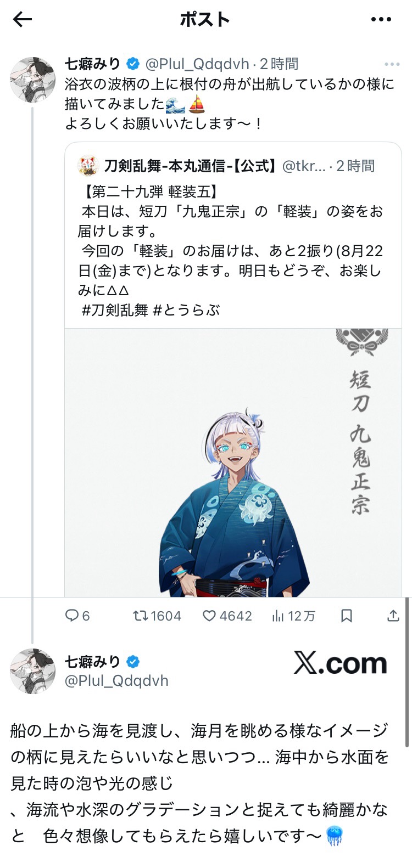The width and height of the screenshot is (412, 868).
Task: Open the quoted 刀剣乱舞-本丸通信- account name
Action: 190,166
